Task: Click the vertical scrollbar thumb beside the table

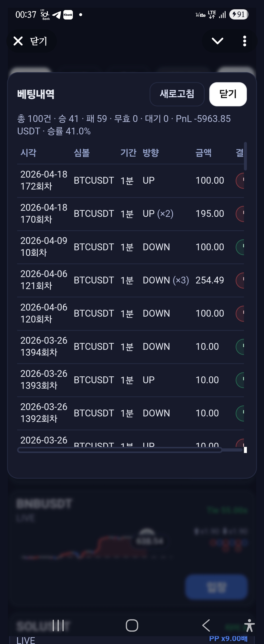Action: 245,156
